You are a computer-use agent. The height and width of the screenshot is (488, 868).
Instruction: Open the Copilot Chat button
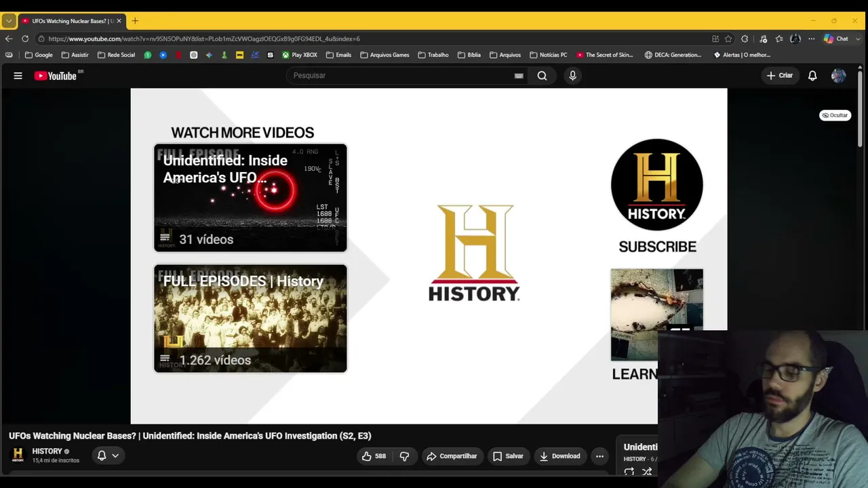click(x=836, y=39)
